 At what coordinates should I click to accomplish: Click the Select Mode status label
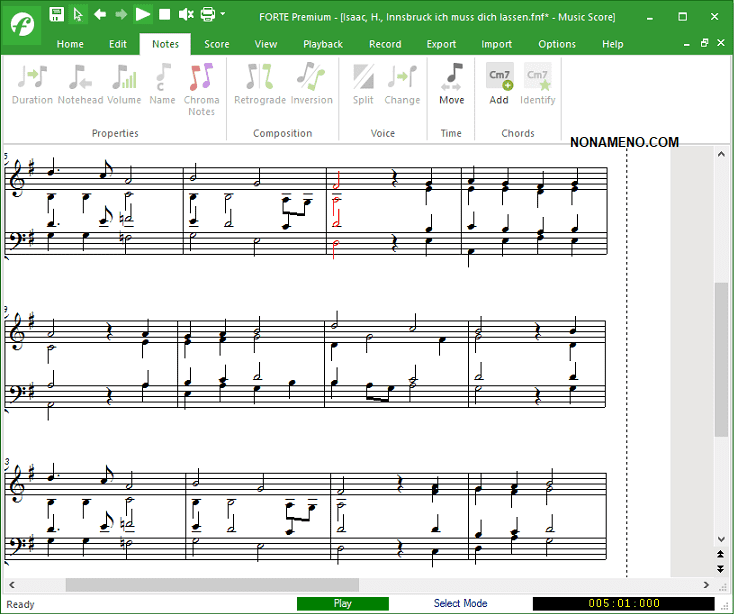(x=460, y=603)
